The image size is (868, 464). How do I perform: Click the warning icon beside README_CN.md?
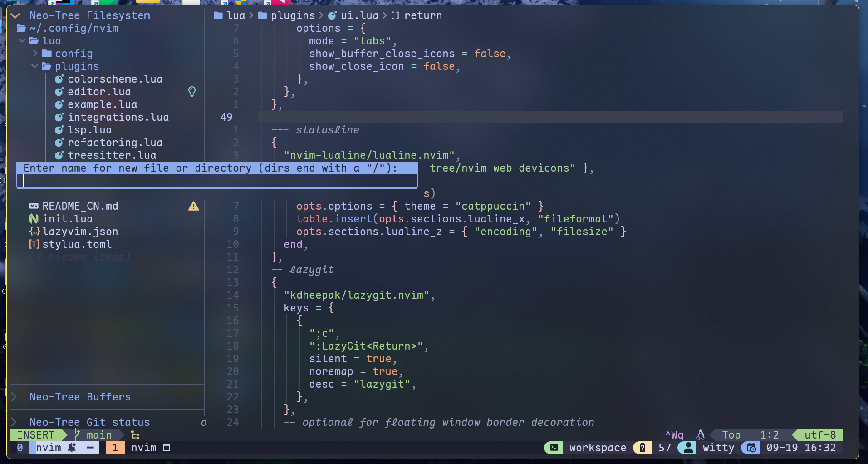pyautogui.click(x=193, y=207)
